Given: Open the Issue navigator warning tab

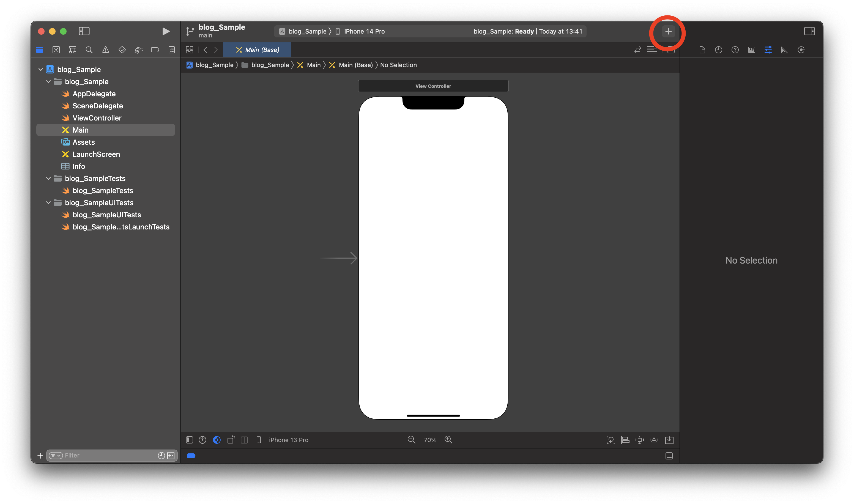Looking at the screenshot, I should [x=106, y=50].
